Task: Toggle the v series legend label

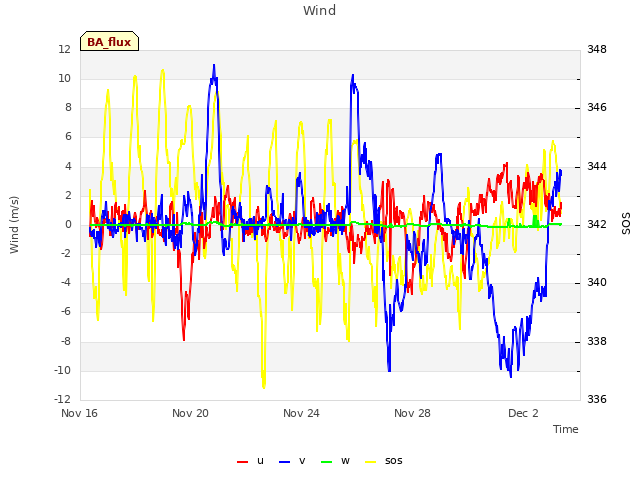Action: click(x=302, y=461)
